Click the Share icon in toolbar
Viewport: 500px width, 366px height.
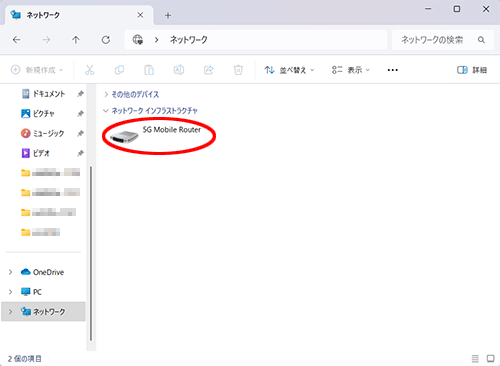click(x=208, y=70)
